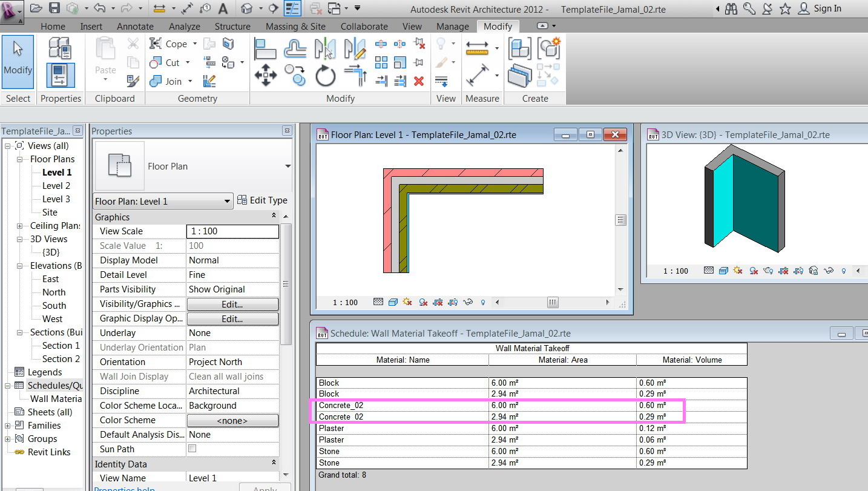Open the Massing & Site tab
Image resolution: width=868 pixels, height=491 pixels.
[x=295, y=26]
